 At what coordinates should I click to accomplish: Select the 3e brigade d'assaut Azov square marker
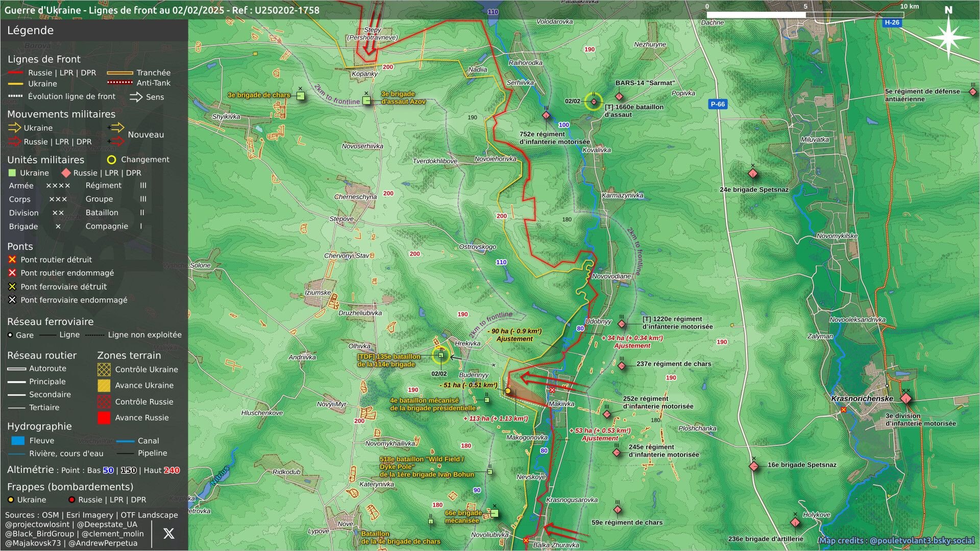point(366,101)
